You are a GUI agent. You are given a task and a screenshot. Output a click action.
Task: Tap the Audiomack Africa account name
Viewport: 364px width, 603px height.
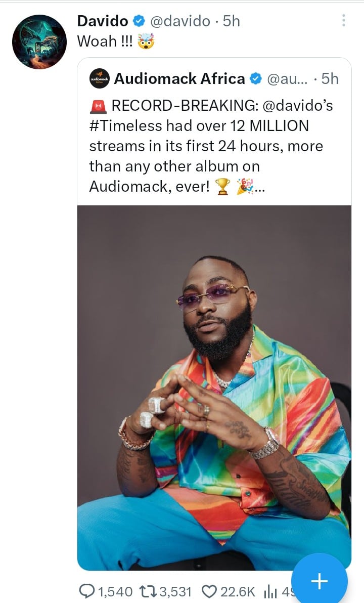(x=179, y=78)
